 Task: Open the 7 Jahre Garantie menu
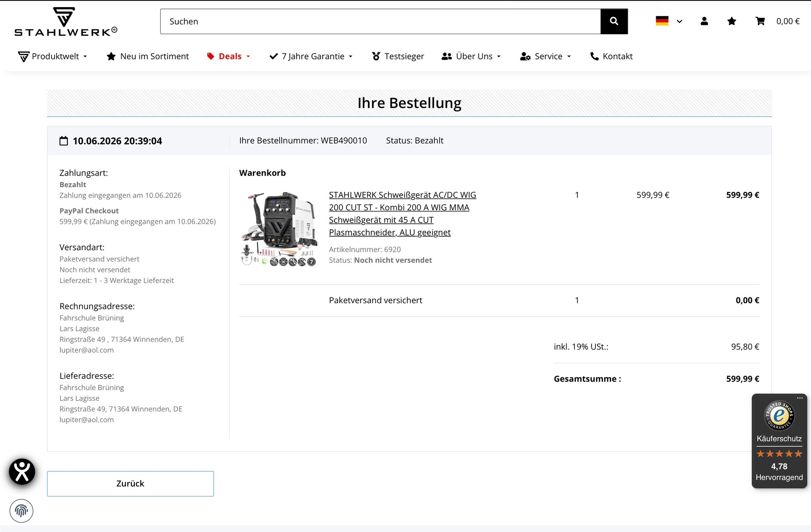coord(311,56)
